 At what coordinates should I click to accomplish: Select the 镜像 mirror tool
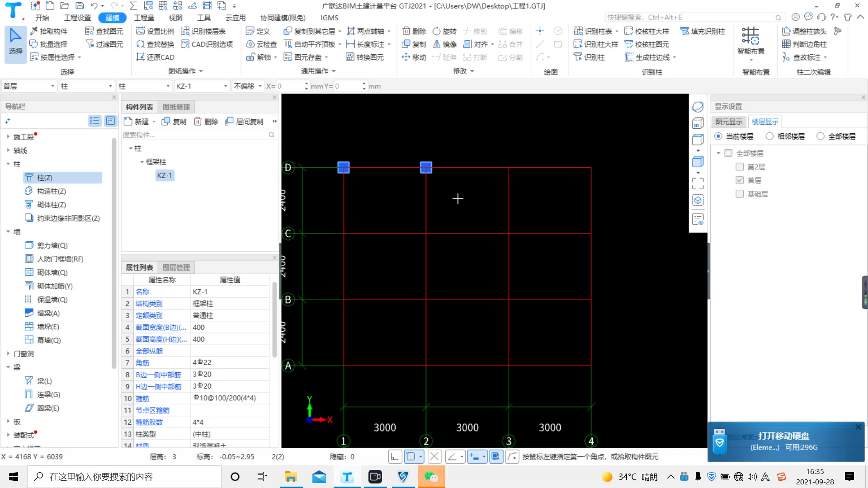[444, 44]
